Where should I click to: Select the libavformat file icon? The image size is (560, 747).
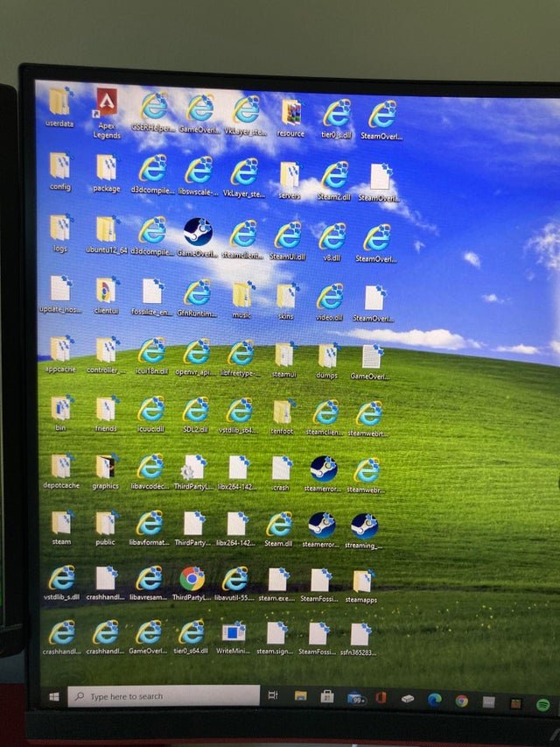point(150,524)
